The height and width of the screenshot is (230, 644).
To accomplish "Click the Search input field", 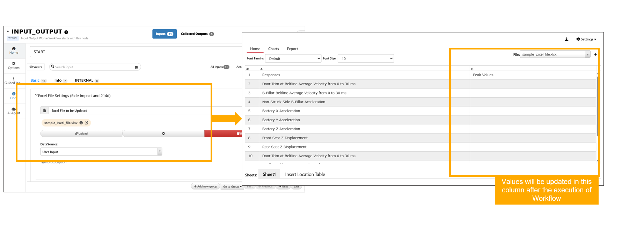I will pyautogui.click(x=93, y=67).
